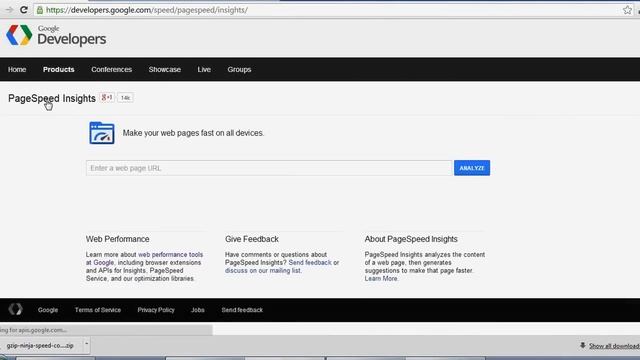Open the Jobs footer link

(x=198, y=310)
